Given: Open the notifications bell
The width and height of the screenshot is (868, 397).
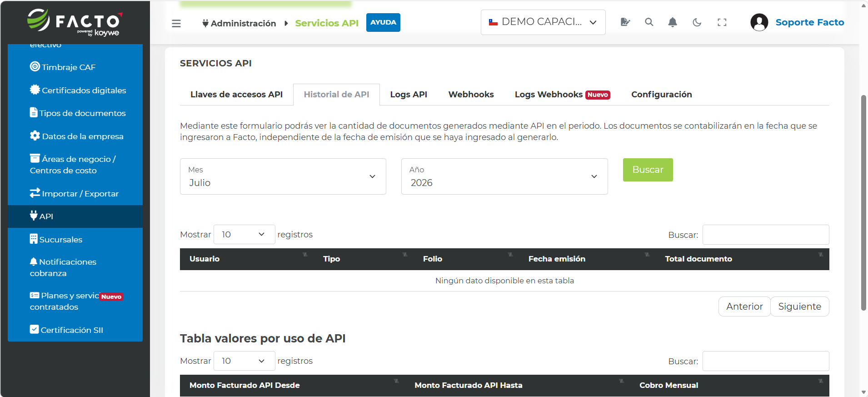Looking at the screenshot, I should 673,22.
